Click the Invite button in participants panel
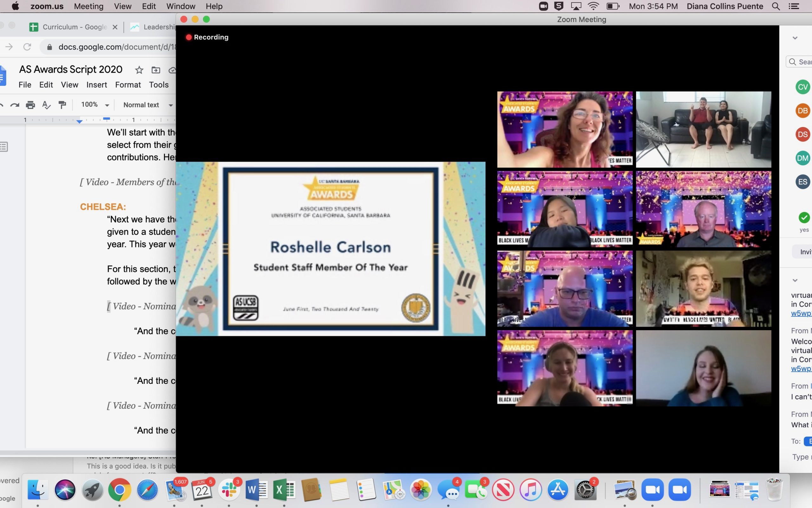The height and width of the screenshot is (508, 812). pyautogui.click(x=802, y=252)
